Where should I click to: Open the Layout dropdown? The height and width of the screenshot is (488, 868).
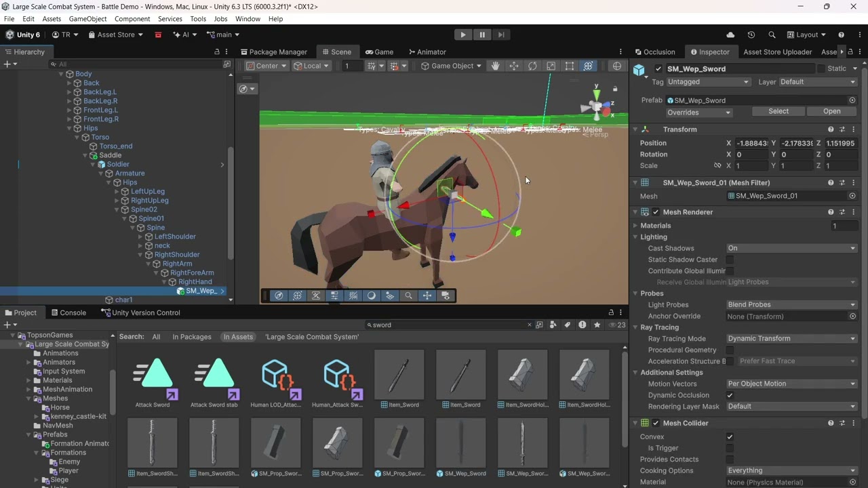point(807,35)
